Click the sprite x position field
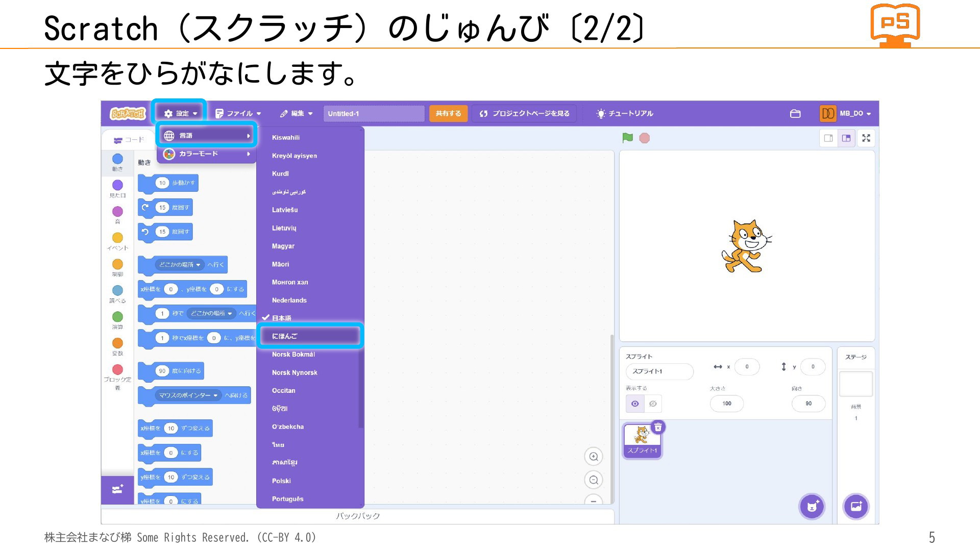This screenshot has height=551, width=980. pos(747,367)
